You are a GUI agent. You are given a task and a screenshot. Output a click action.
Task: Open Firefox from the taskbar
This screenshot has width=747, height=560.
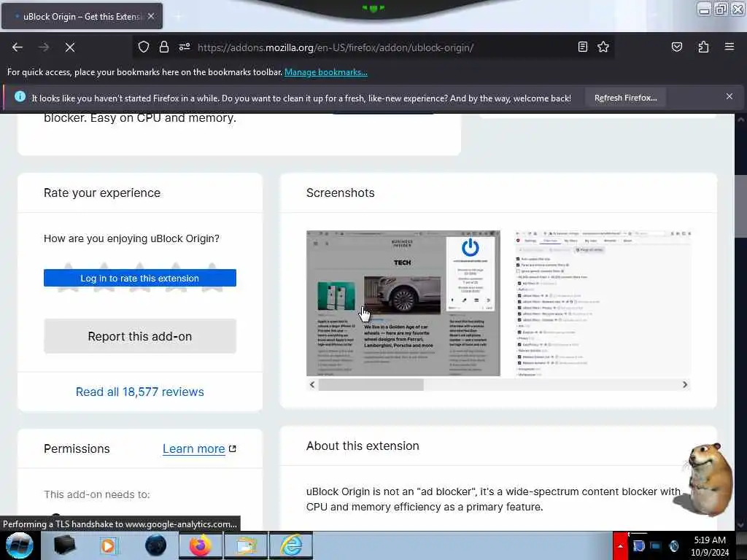click(x=200, y=545)
